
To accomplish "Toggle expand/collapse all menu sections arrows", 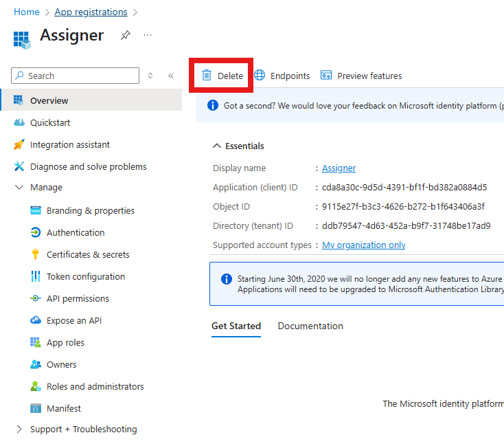I will point(150,76).
